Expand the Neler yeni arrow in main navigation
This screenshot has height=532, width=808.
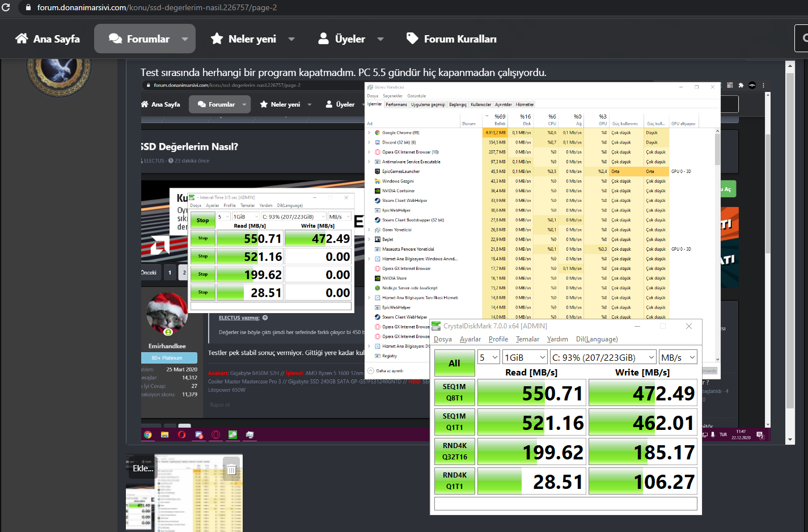coord(291,39)
